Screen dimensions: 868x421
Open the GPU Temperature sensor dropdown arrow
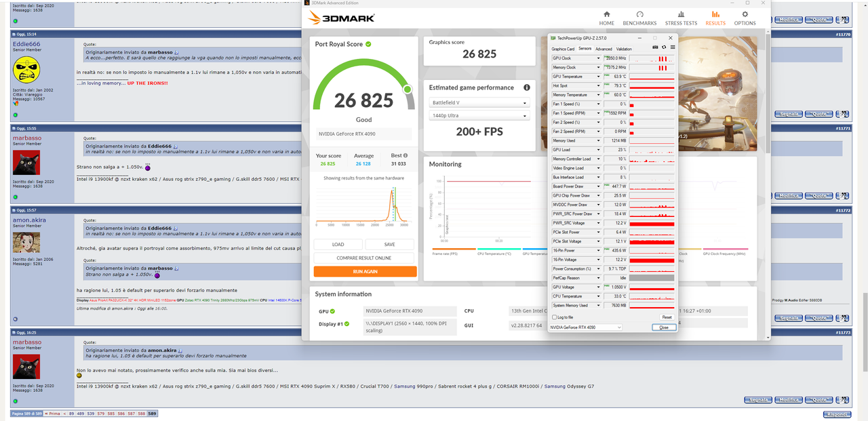click(598, 77)
